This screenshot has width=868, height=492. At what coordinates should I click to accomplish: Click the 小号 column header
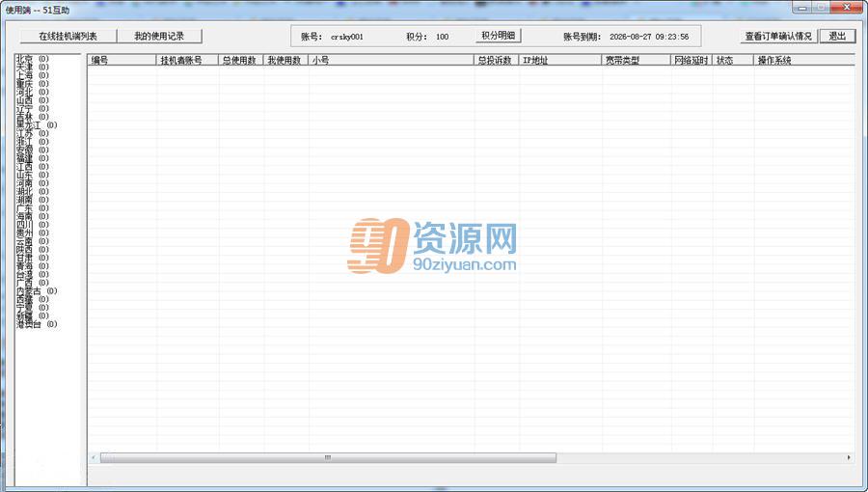coord(391,60)
